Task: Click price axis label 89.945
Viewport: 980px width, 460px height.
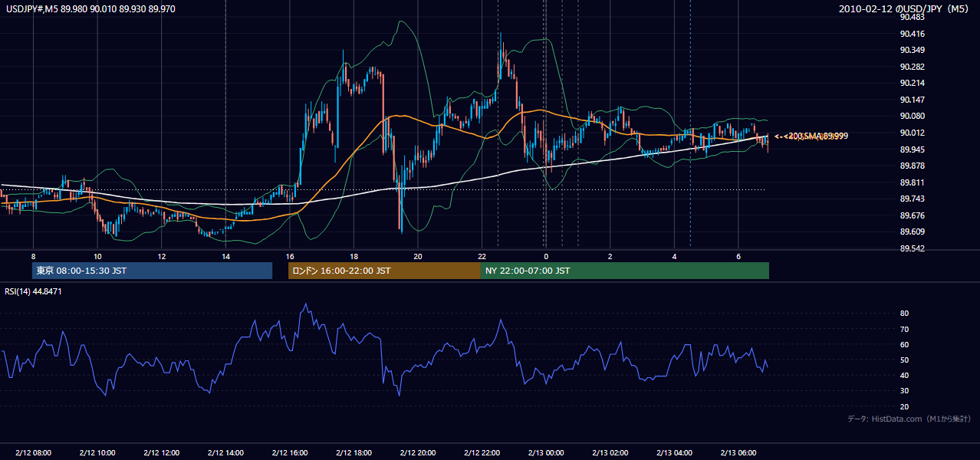Action: (912, 149)
